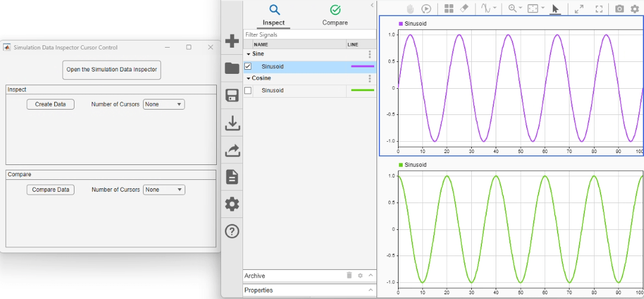644x299 pixels.
Task: Toggle the data cursor pointer tool
Action: (x=555, y=9)
